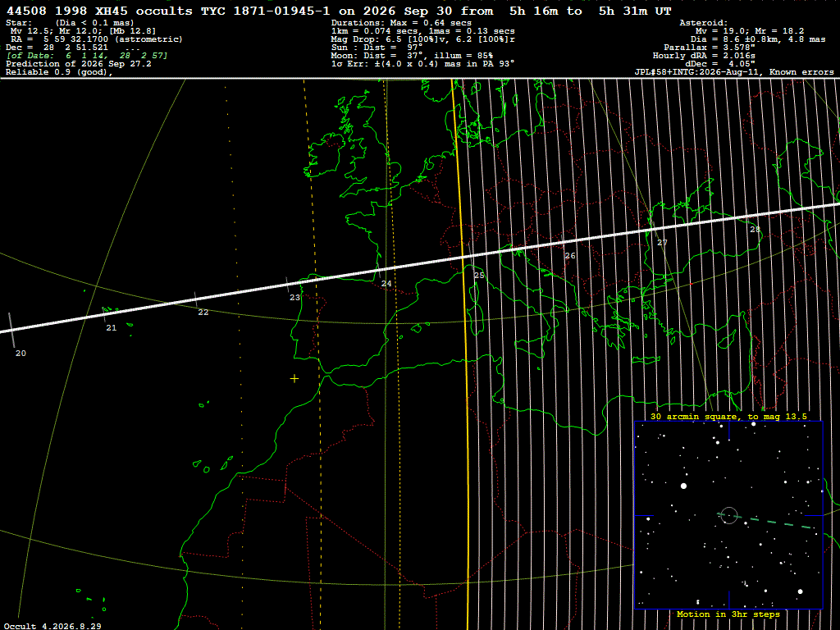Select time marker 26 over Italy

click(570, 256)
